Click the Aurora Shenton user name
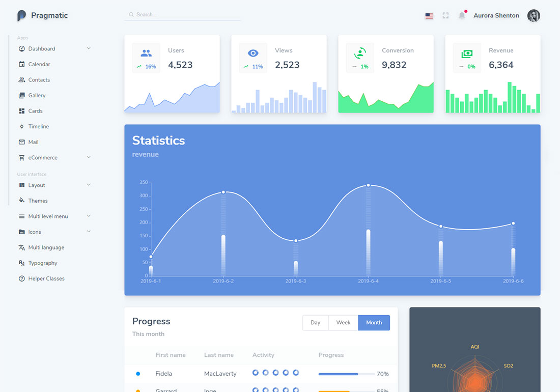Viewport: 560px width, 392px height. (x=496, y=16)
